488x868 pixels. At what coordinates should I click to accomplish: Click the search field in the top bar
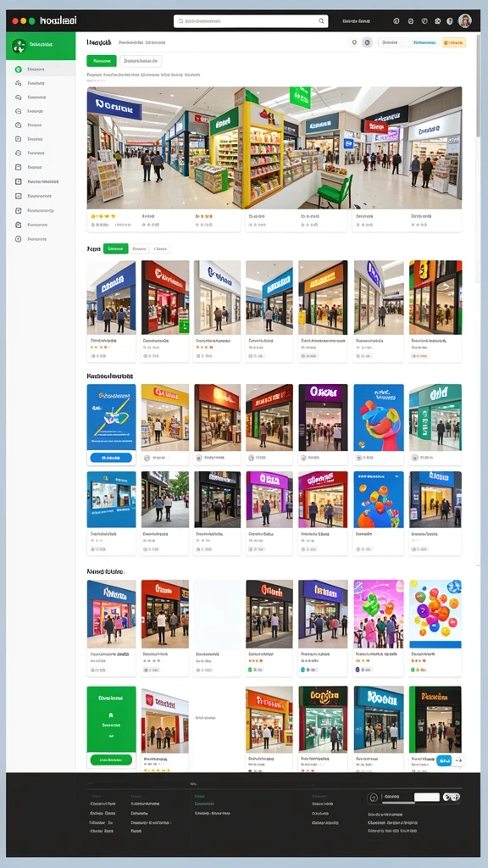(x=251, y=21)
